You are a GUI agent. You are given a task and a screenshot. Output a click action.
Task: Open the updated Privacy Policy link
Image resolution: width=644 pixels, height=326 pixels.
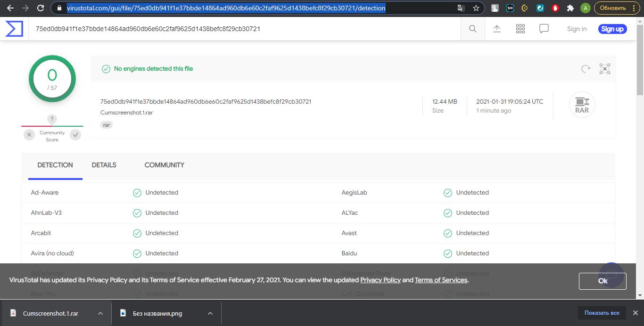pos(380,280)
